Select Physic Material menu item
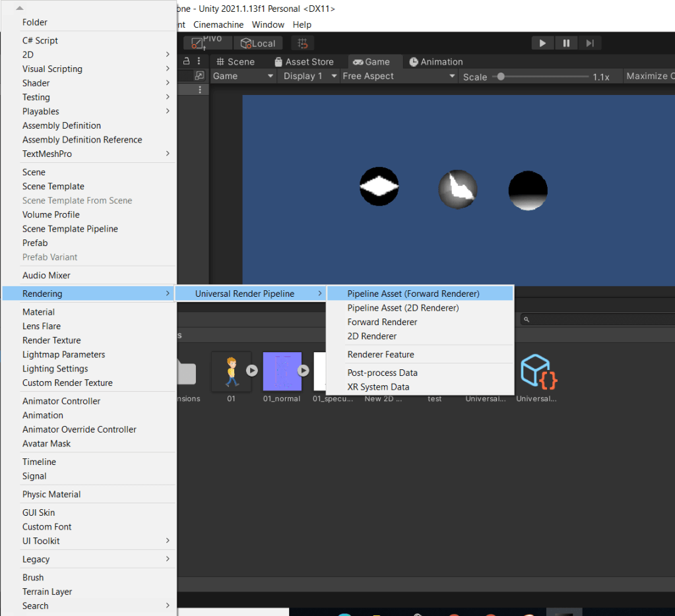Viewport: 675px width, 616px height. click(90, 494)
